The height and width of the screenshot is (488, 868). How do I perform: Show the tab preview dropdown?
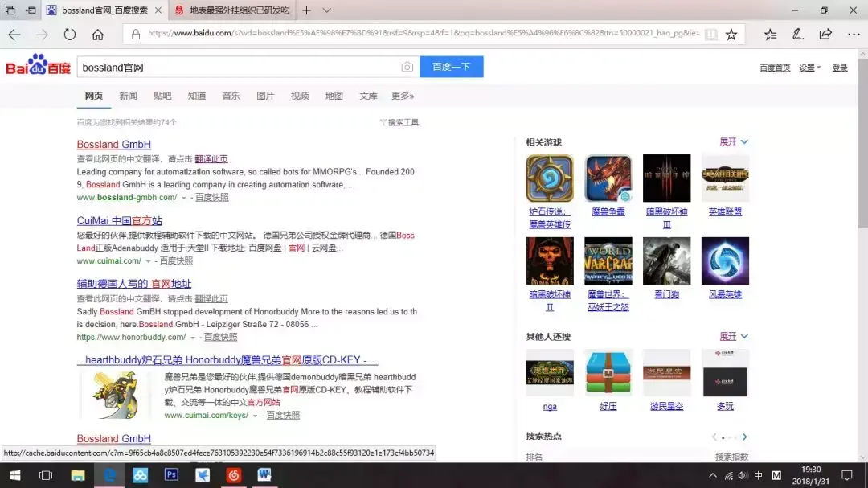(x=326, y=10)
